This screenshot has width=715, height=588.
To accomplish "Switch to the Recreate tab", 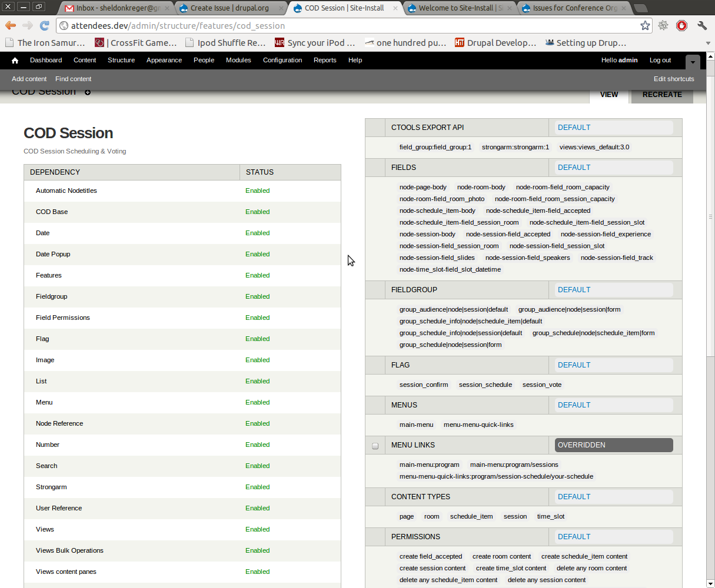I will pos(661,94).
